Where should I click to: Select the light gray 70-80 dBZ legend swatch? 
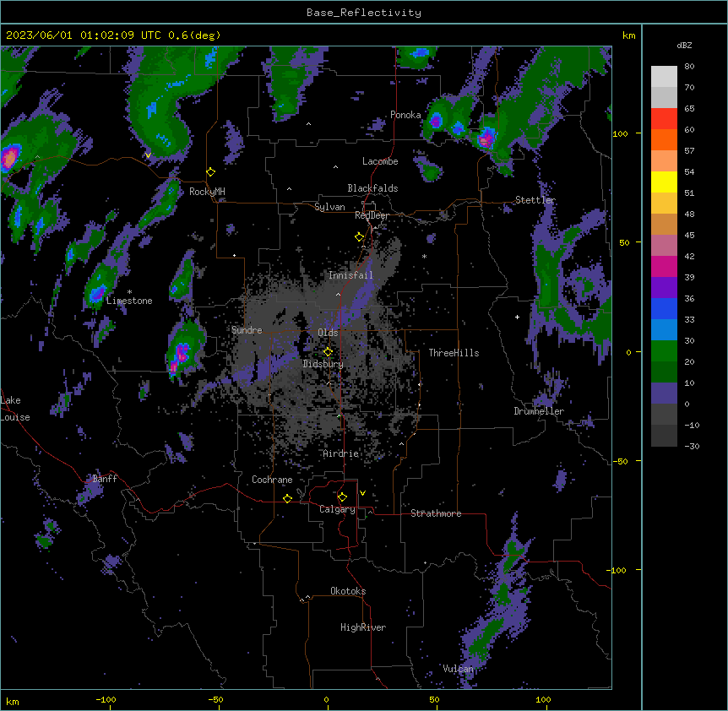coord(664,77)
